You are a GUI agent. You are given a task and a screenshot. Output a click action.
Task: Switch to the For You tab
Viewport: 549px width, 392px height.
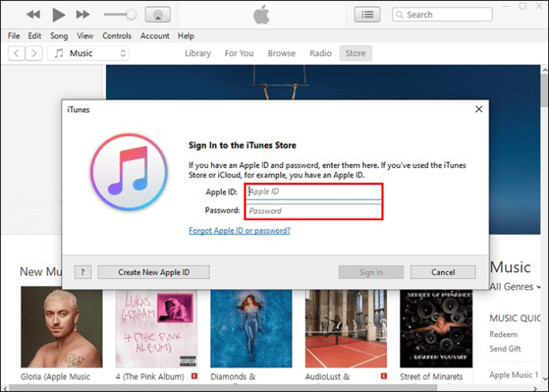point(239,53)
